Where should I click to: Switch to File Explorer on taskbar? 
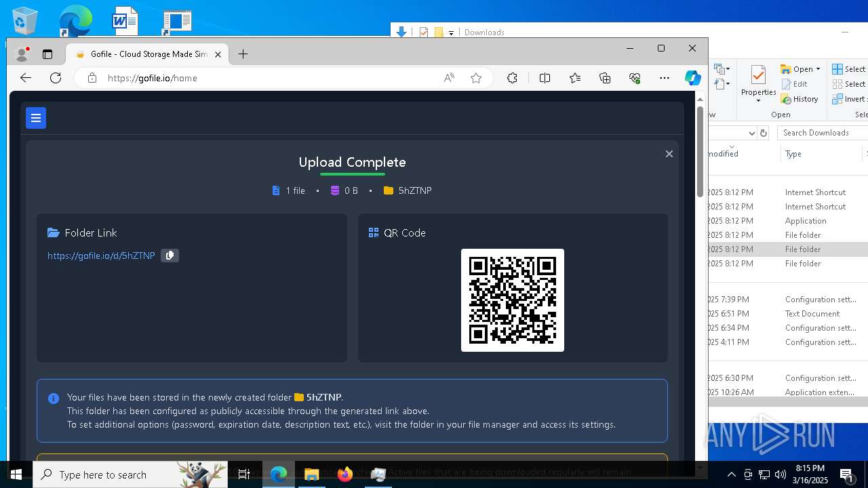(311, 474)
